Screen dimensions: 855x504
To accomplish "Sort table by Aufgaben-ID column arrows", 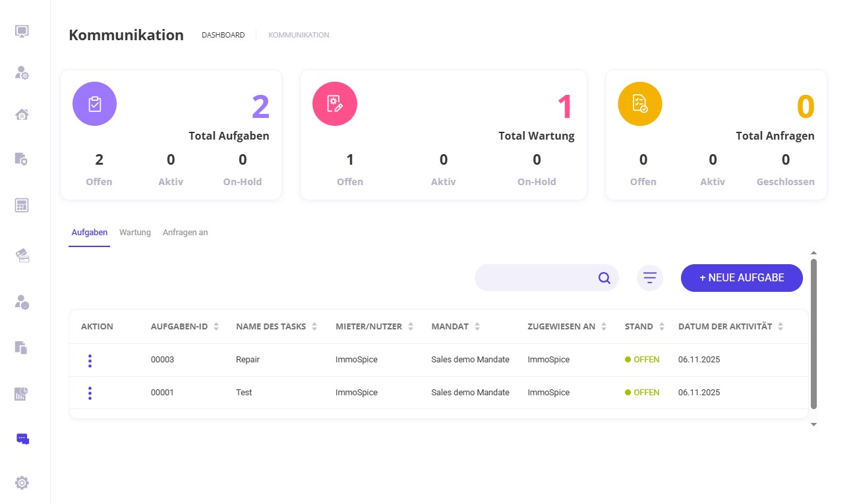I will click(x=216, y=327).
